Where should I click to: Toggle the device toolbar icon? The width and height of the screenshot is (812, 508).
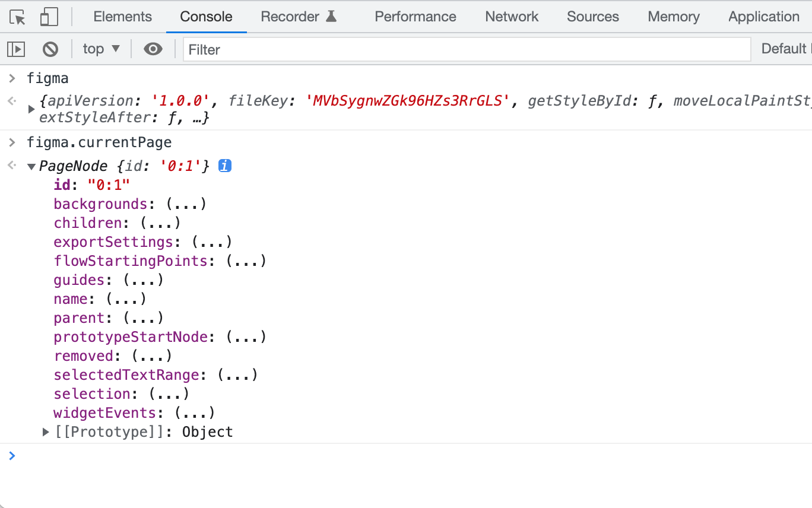coord(49,17)
